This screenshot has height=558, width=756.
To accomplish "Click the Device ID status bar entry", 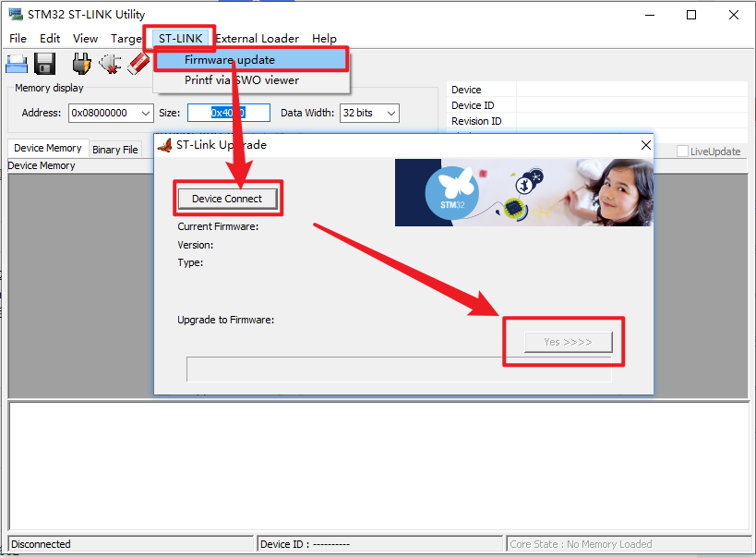I will (x=379, y=544).
